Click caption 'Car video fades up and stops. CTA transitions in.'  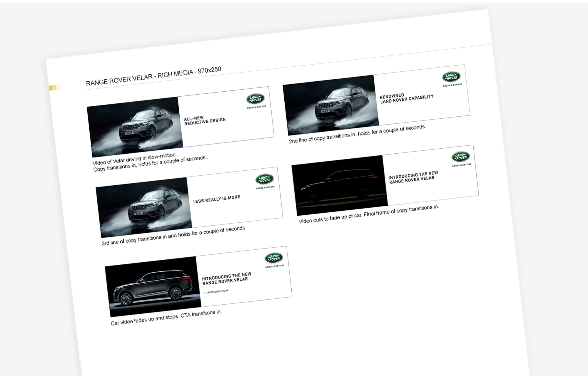(x=166, y=318)
